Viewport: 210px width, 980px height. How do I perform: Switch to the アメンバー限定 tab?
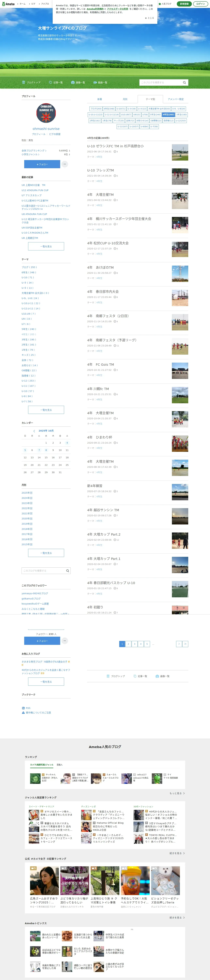(x=176, y=99)
